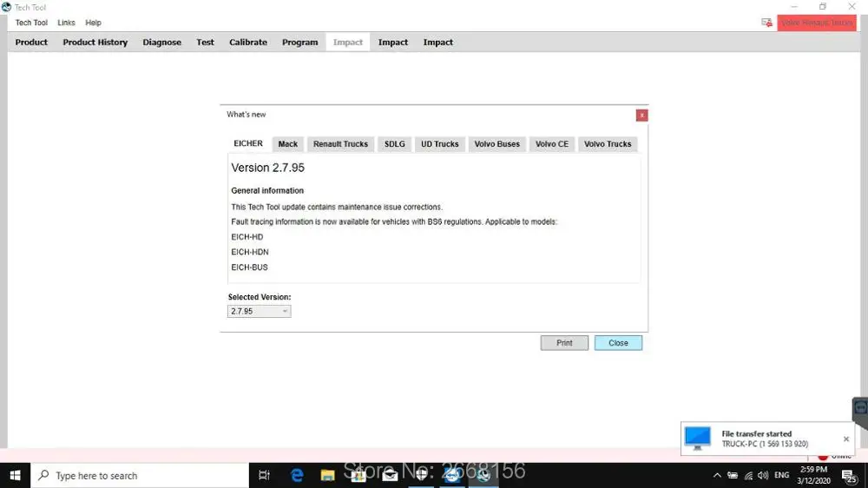The width and height of the screenshot is (868, 488).
Task: Open Task View from the taskbar
Action: tap(265, 475)
